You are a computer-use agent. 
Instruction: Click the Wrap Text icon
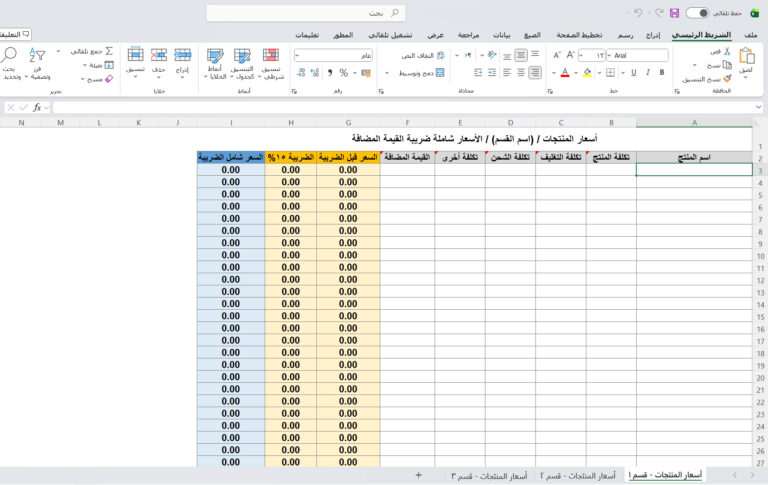440,55
